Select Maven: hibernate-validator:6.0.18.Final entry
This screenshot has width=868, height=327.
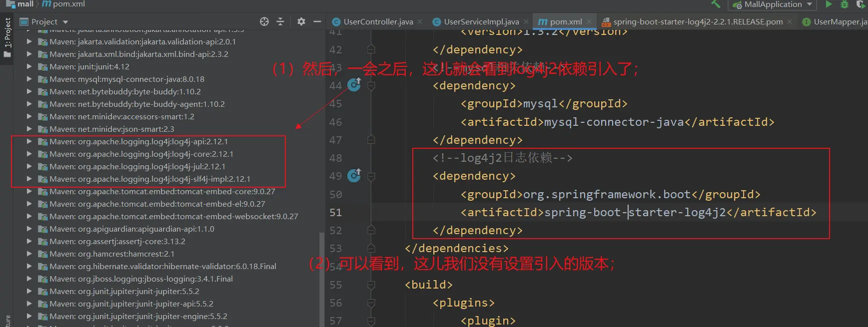point(163,266)
